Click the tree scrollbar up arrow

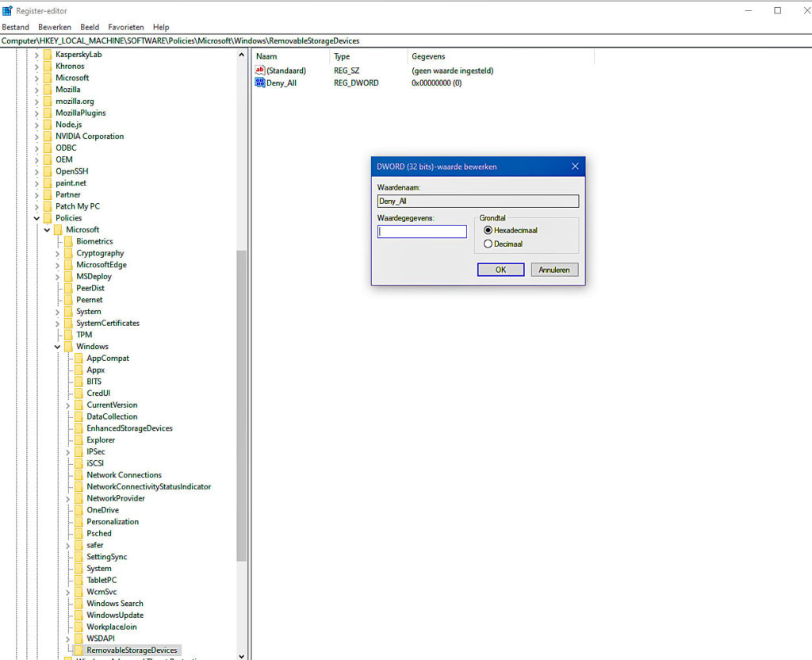tap(241, 55)
